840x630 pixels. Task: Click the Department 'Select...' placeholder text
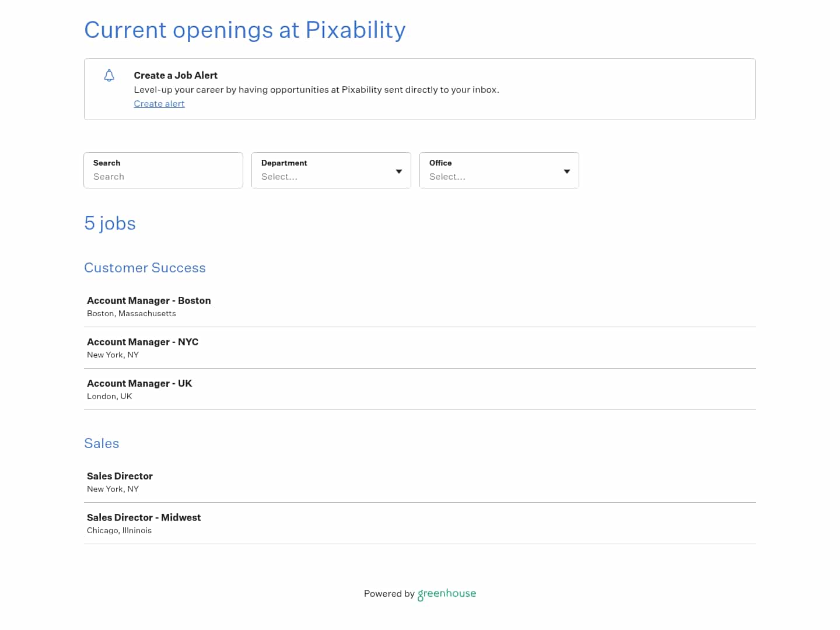[x=279, y=177]
